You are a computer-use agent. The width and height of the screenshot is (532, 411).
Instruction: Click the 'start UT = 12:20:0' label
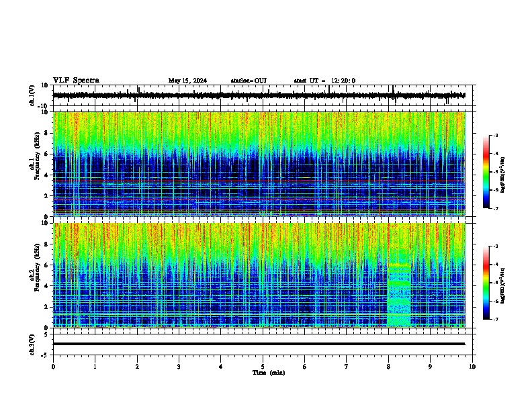click(x=324, y=81)
